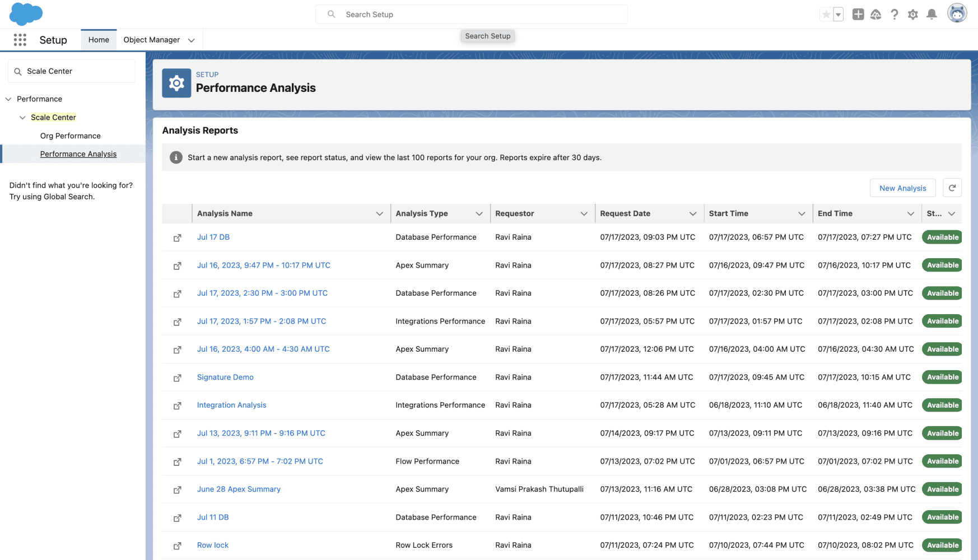Select Performance Analysis in sidebar
This screenshot has width=978, height=560.
[x=78, y=154]
